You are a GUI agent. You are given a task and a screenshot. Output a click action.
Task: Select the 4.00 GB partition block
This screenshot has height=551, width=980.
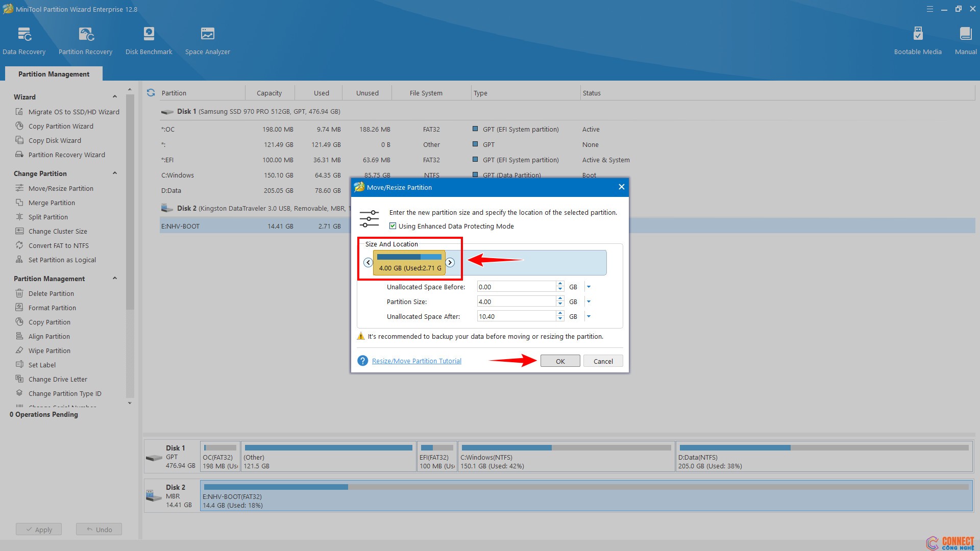click(409, 263)
